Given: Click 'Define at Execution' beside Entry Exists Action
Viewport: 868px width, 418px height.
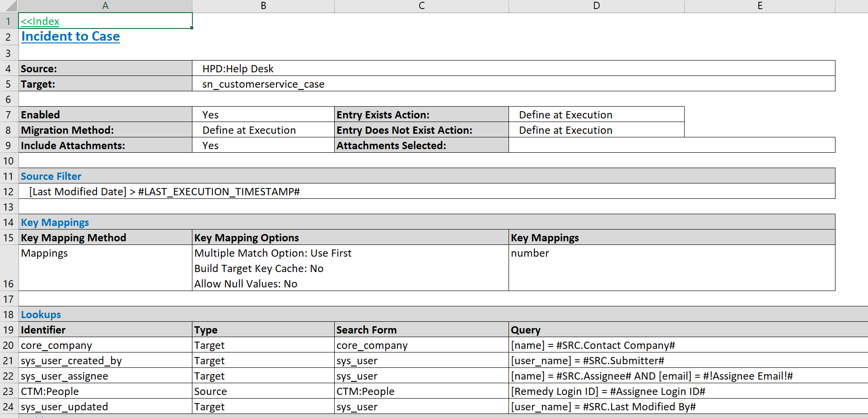Looking at the screenshot, I should 597,115.
